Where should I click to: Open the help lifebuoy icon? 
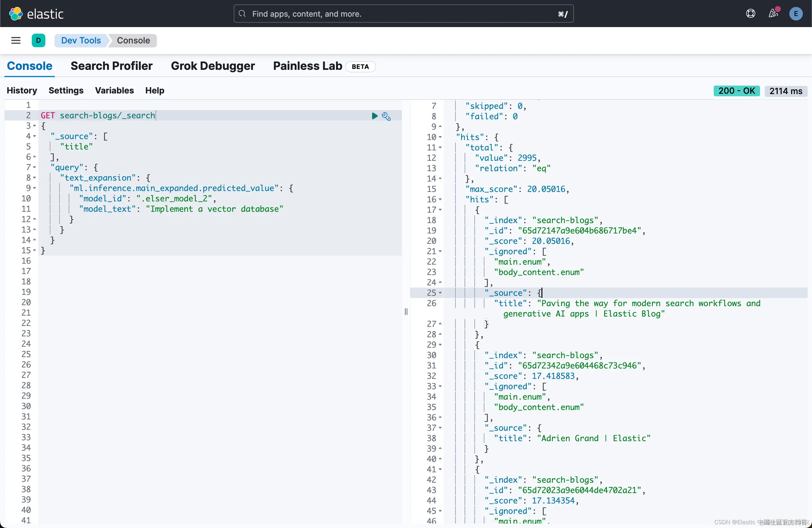(x=750, y=14)
